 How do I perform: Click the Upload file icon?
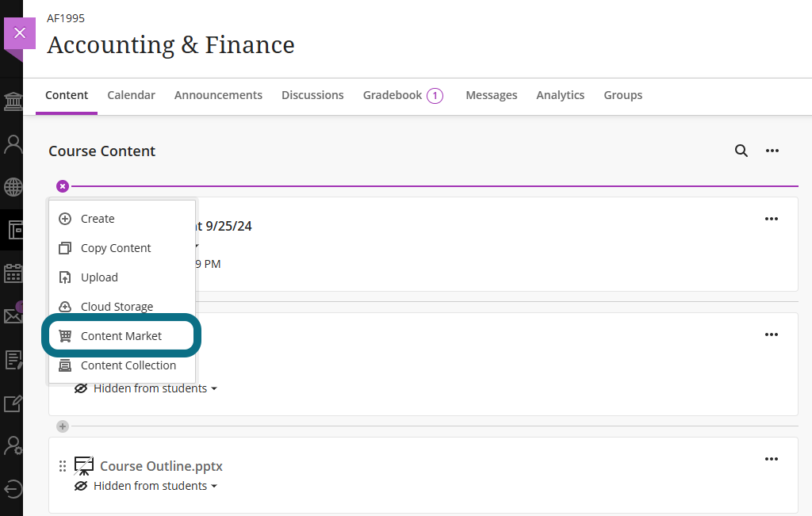tap(65, 277)
